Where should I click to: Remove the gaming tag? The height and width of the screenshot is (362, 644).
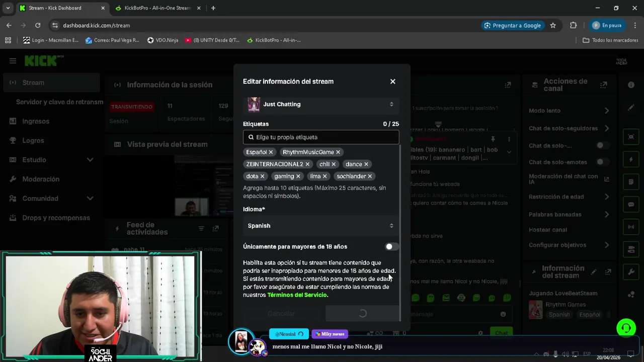point(298,176)
